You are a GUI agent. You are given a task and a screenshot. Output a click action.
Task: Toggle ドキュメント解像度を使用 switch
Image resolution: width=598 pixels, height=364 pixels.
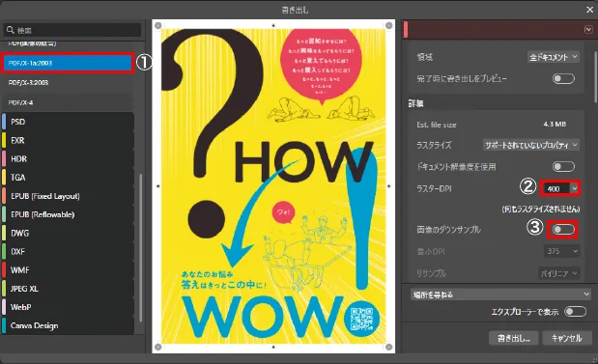(x=563, y=167)
